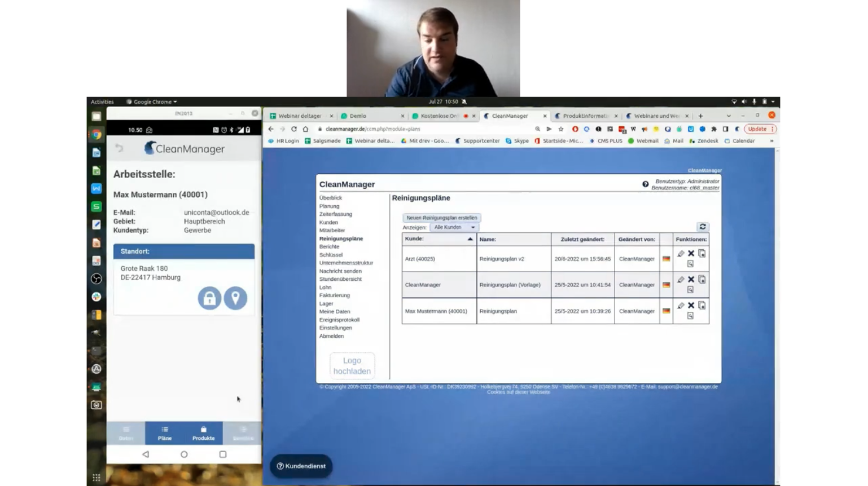This screenshot has width=868, height=486.
Task: Preview the Max Mustermann (40001) plan
Action: (x=690, y=315)
